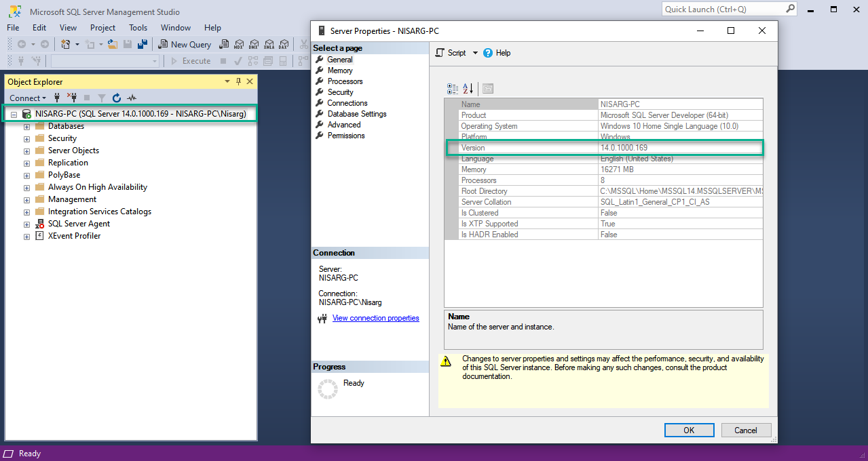
Task: Expand the Databases folder node
Action: (x=26, y=127)
